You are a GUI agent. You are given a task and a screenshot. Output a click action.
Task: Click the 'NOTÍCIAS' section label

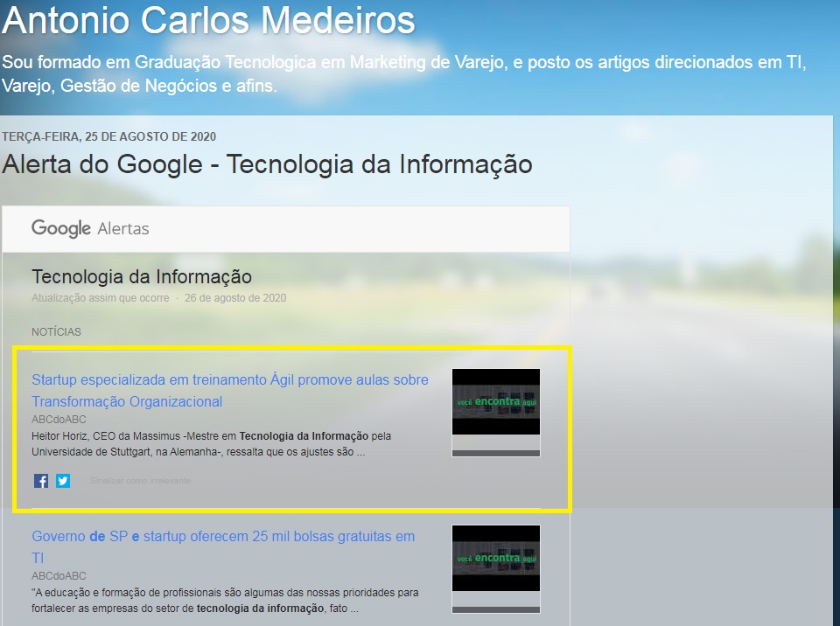[56, 332]
